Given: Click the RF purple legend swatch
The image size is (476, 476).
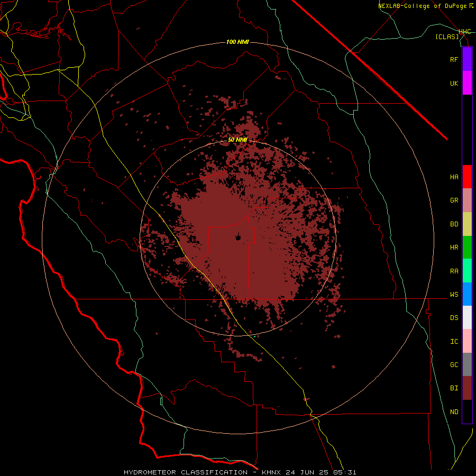Looking at the screenshot, I should (467, 59).
